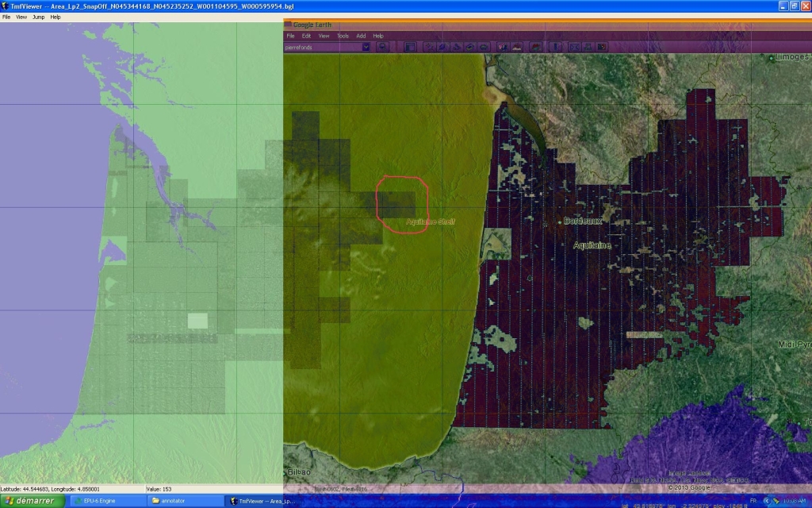Open the View menu in TmfViewer
This screenshot has width=812, height=508.
pos(21,17)
